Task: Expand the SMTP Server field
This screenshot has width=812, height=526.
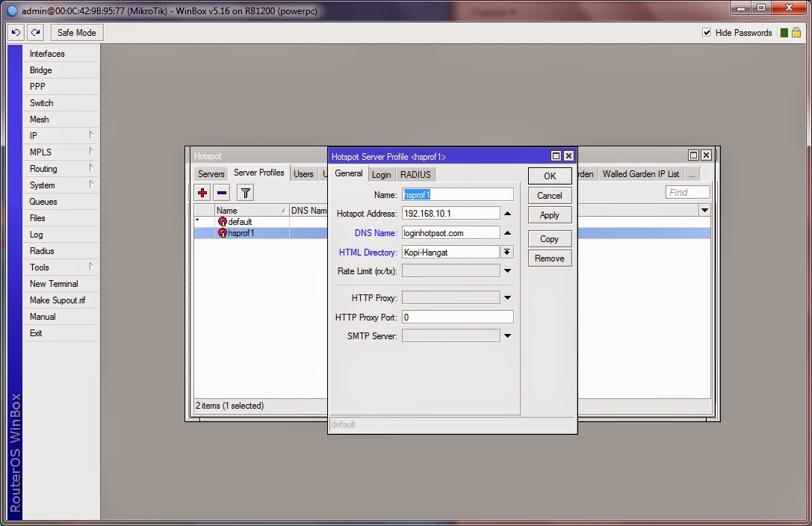Action: 507,336
